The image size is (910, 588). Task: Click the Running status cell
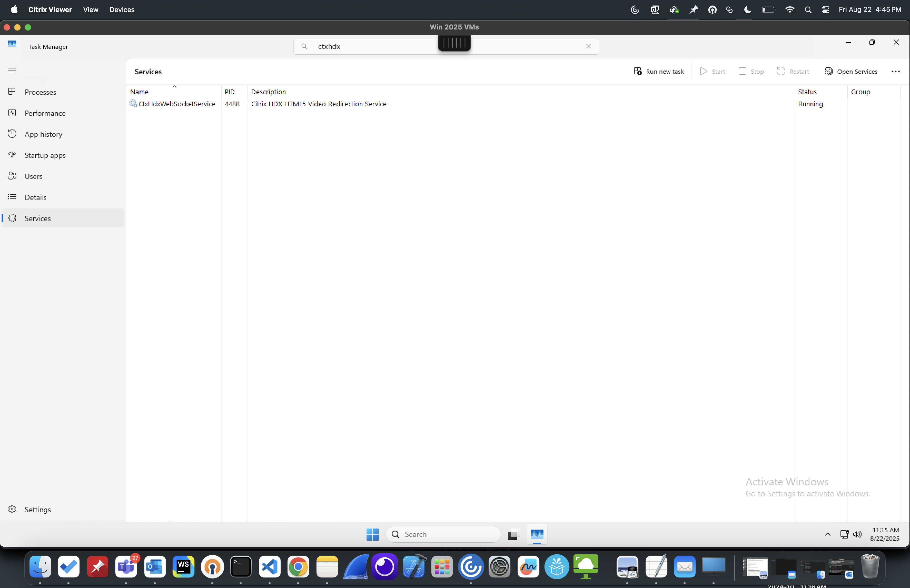(810, 104)
